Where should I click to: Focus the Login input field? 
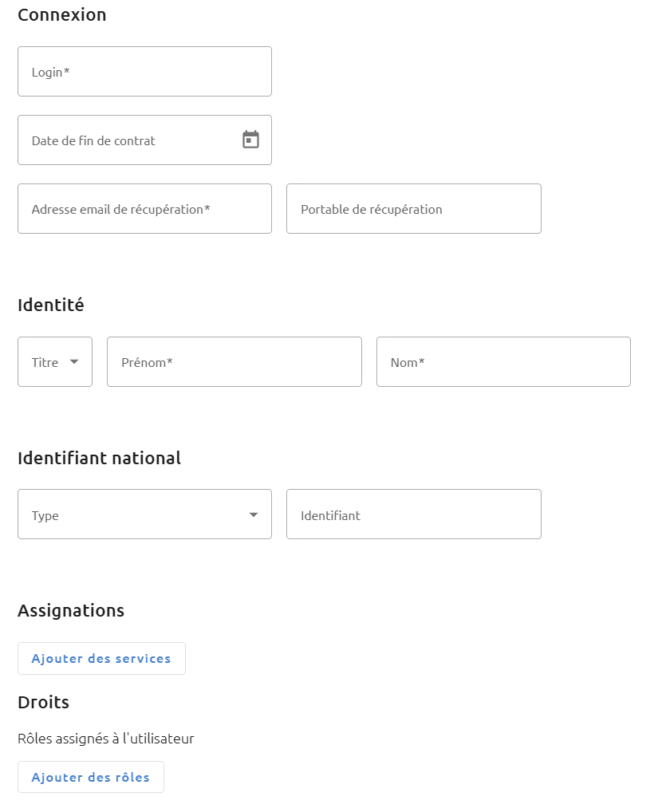(144, 72)
